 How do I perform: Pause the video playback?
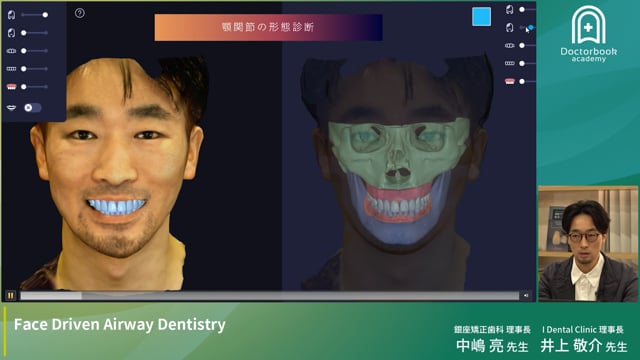click(11, 295)
